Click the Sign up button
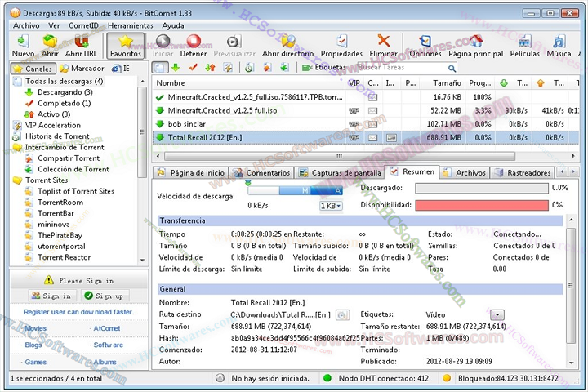The width and height of the screenshot is (588, 392). pos(105,296)
